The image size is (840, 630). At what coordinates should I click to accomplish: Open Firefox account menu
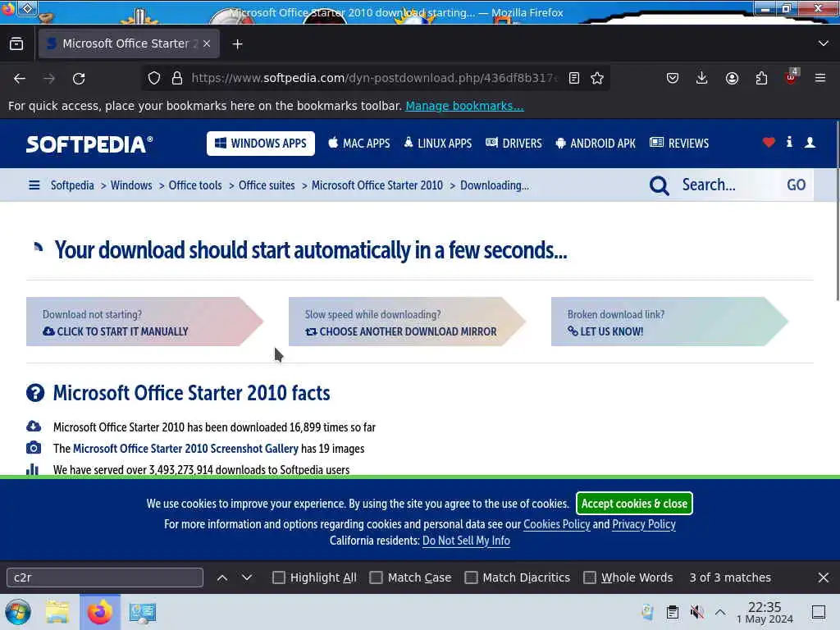point(732,78)
